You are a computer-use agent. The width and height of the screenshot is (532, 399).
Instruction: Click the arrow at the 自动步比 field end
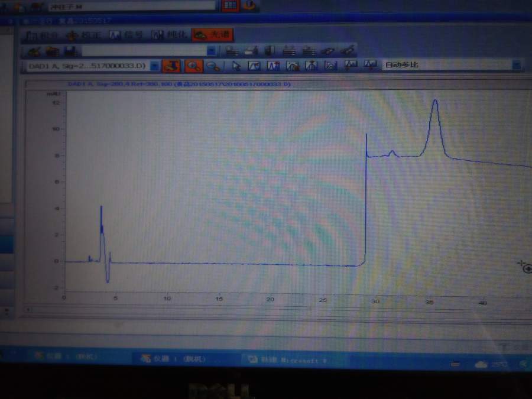tap(517, 65)
